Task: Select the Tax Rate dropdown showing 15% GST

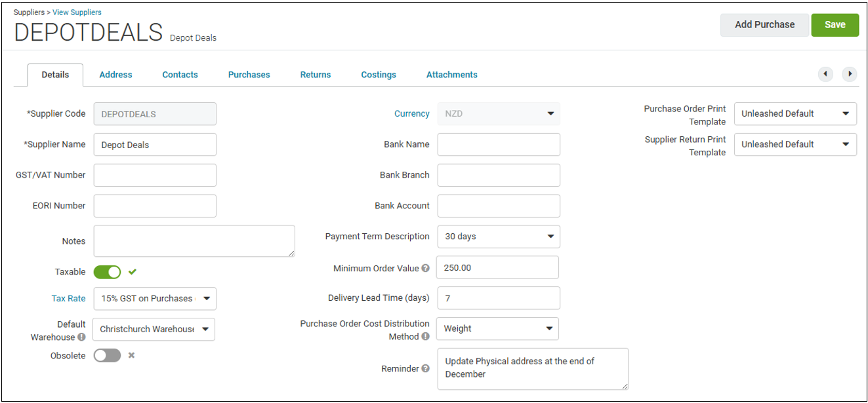Action: click(x=155, y=298)
